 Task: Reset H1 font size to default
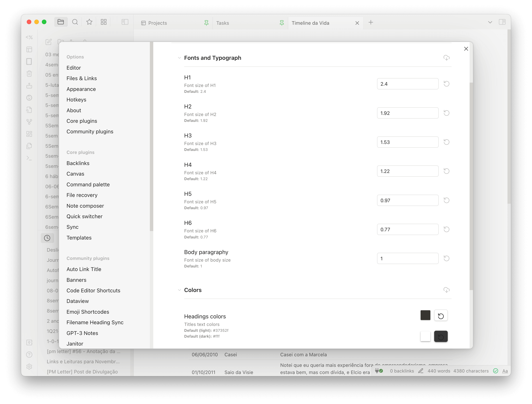pos(446,84)
